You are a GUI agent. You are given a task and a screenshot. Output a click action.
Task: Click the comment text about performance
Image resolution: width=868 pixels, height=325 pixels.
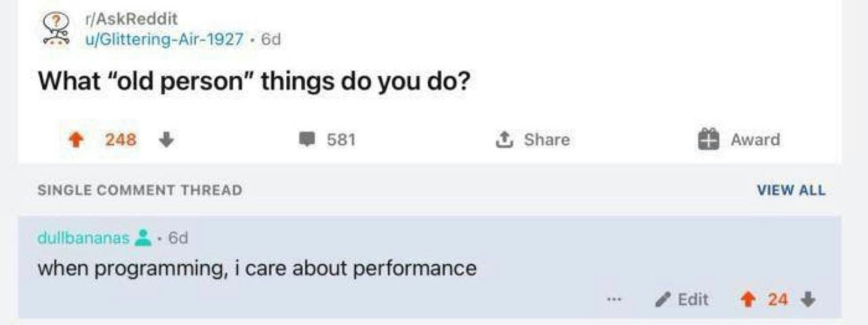point(257,269)
